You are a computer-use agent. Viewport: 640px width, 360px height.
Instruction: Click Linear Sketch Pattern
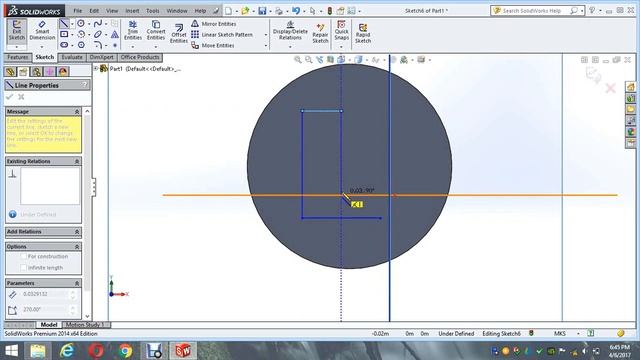tap(222, 35)
